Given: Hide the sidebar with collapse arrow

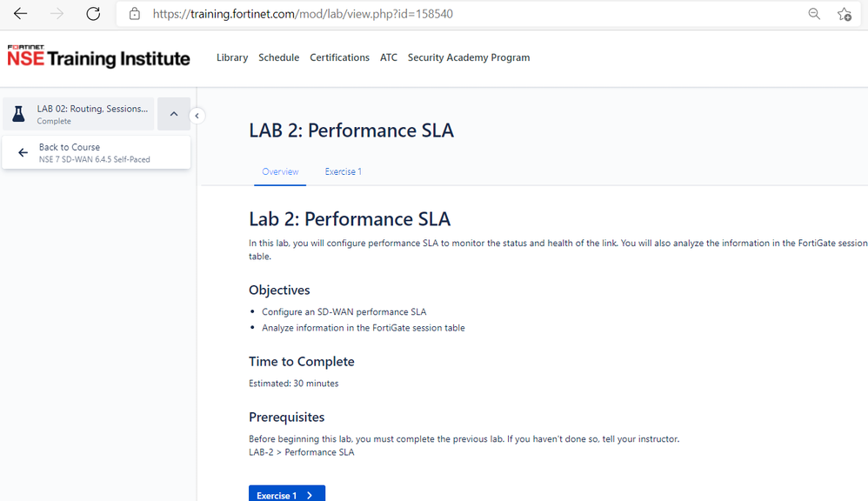Looking at the screenshot, I should point(197,116).
